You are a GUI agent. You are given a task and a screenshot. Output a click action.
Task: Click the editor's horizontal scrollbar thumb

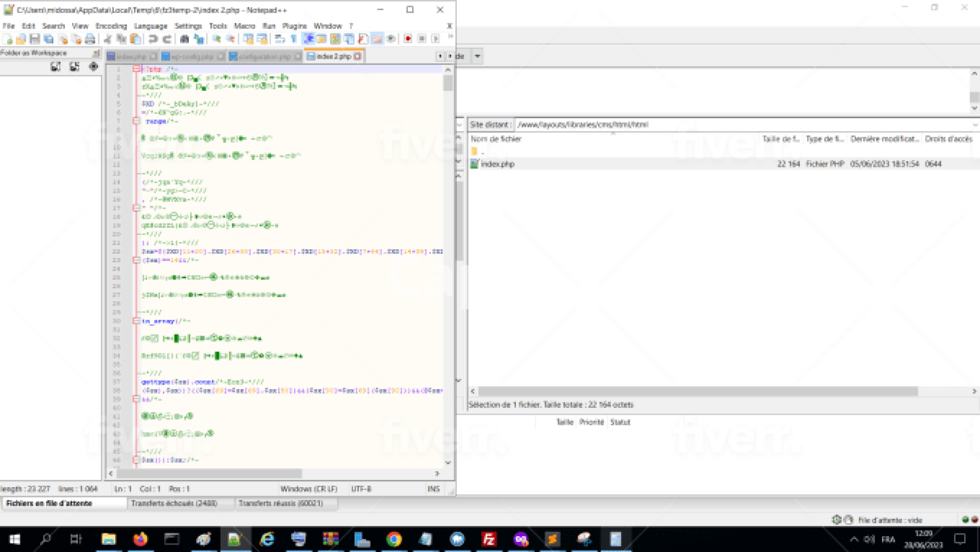click(209, 473)
